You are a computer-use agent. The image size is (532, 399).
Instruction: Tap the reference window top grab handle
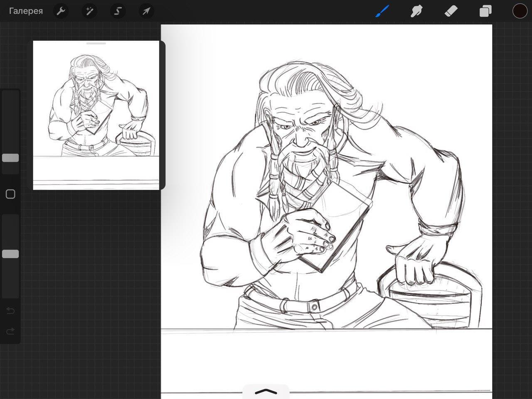96,43
